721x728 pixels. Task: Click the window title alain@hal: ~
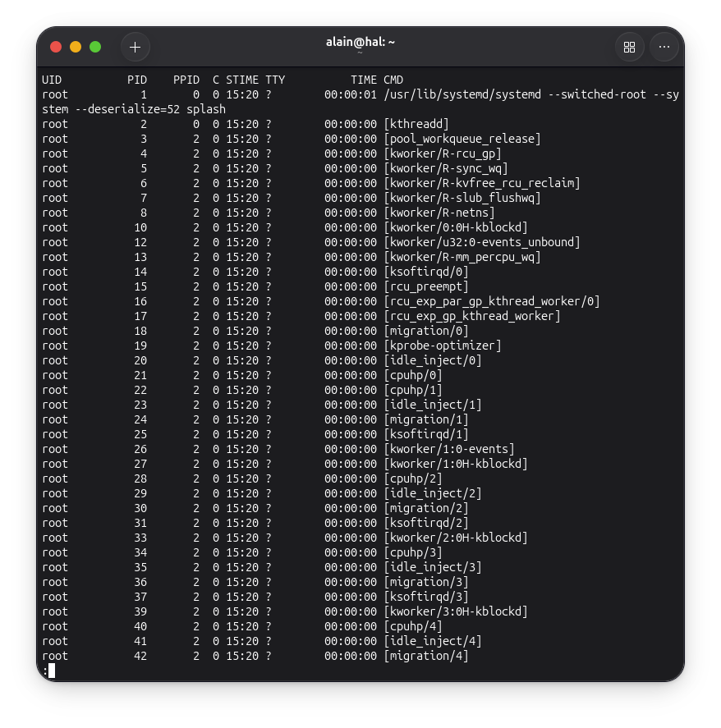point(360,42)
